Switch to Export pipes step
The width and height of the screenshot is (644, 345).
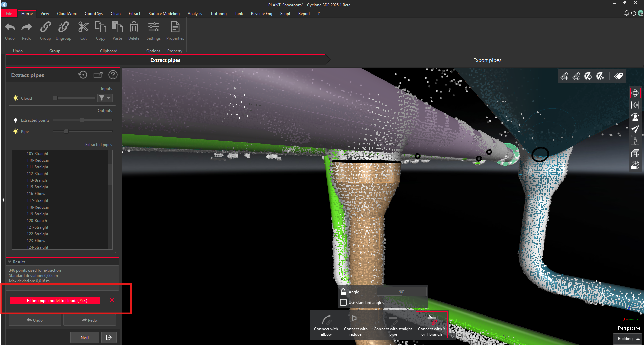(x=487, y=60)
